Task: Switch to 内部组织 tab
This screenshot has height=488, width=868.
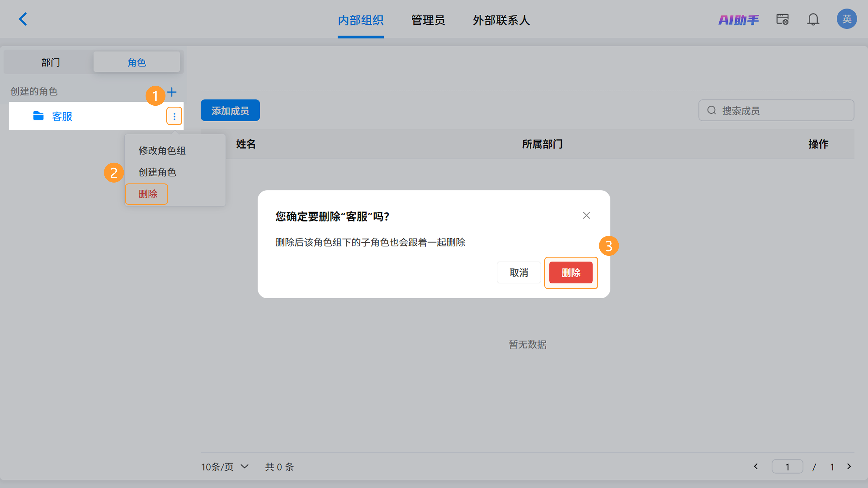Action: (361, 20)
